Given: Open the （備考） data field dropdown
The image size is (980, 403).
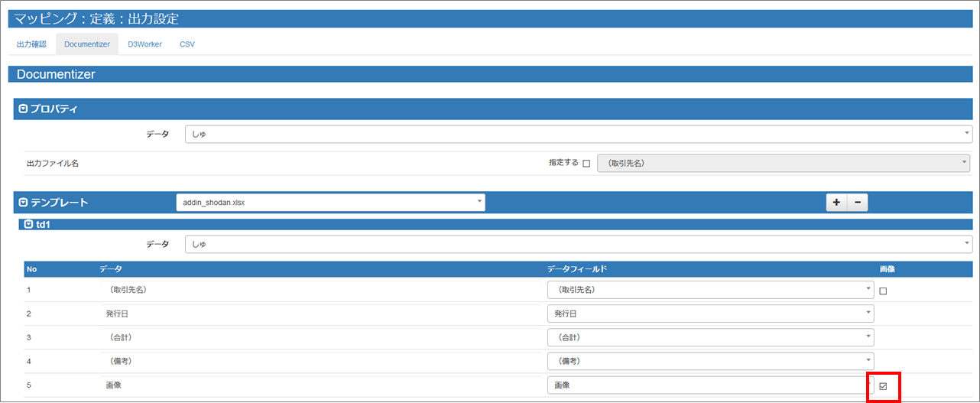Looking at the screenshot, I should tap(710, 361).
